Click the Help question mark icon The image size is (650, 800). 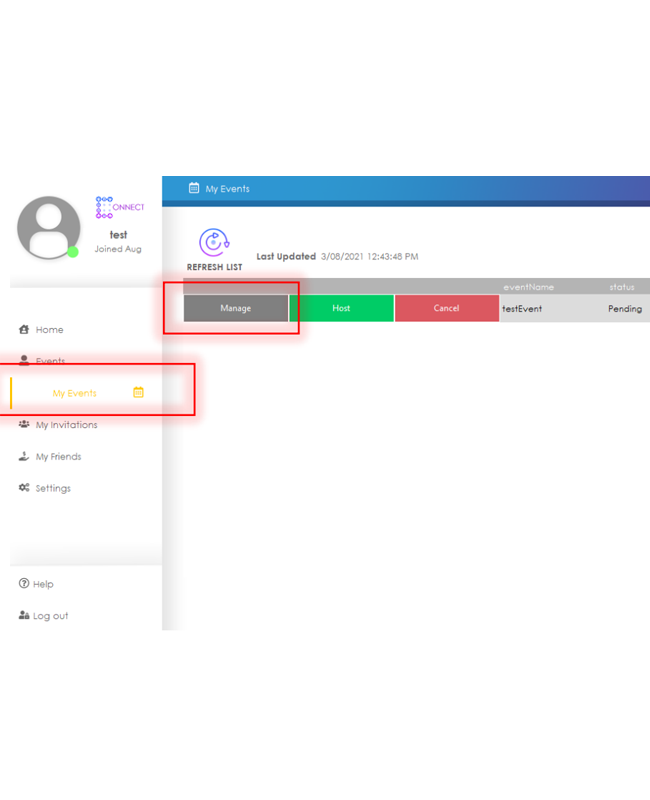(x=24, y=584)
